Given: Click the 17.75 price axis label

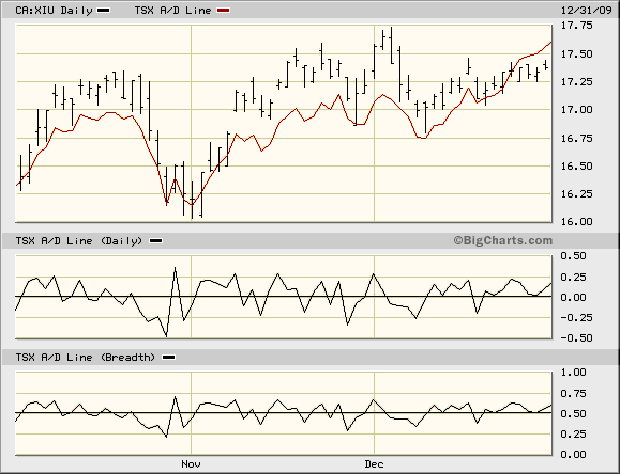Looking at the screenshot, I should click(x=577, y=26).
